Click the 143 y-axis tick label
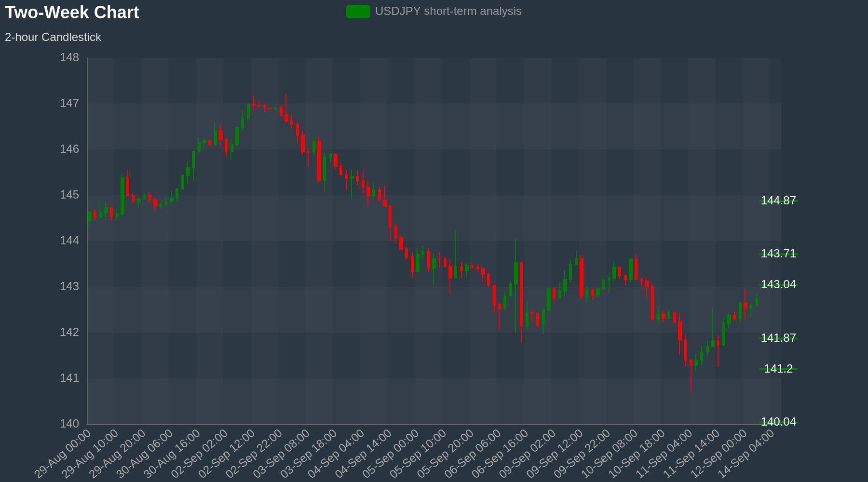868x482 pixels. point(69,286)
